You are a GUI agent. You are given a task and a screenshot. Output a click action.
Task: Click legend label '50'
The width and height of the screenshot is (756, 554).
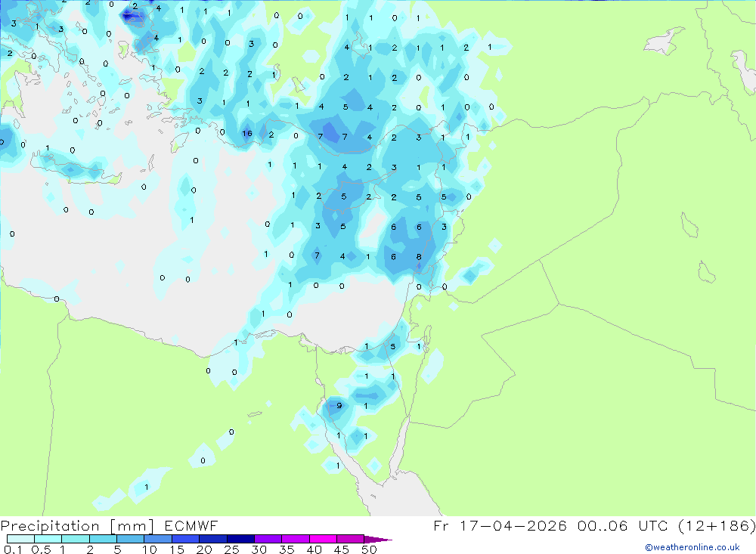369,549
